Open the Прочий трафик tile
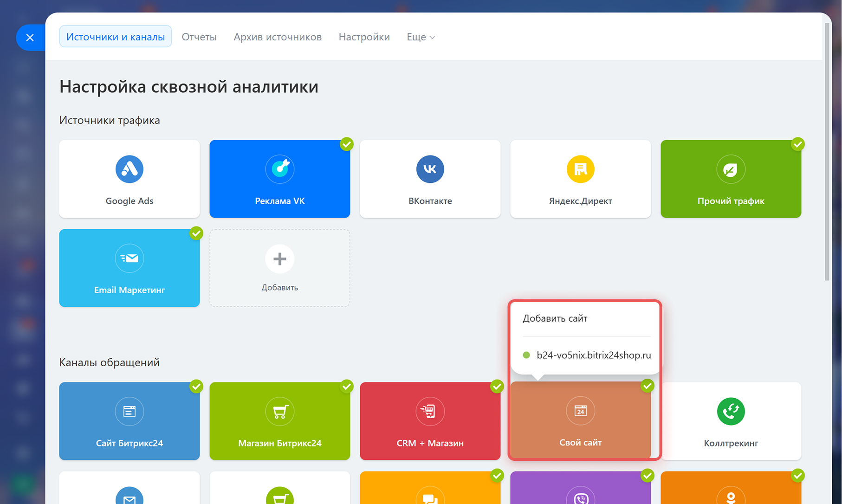842x504 pixels. click(731, 179)
